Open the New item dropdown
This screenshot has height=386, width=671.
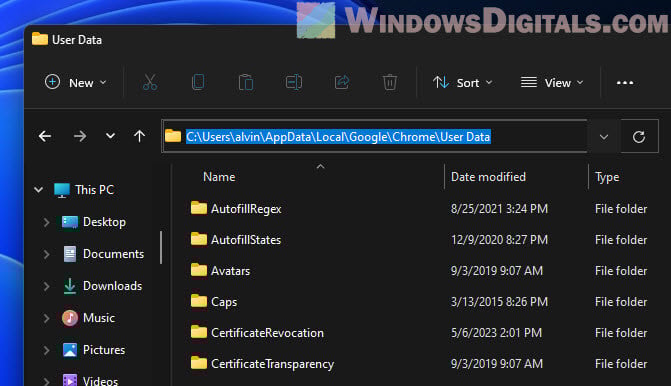pos(76,83)
